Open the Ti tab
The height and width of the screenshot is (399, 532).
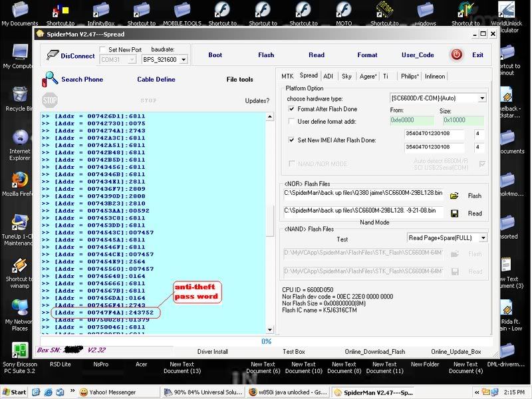click(386, 76)
